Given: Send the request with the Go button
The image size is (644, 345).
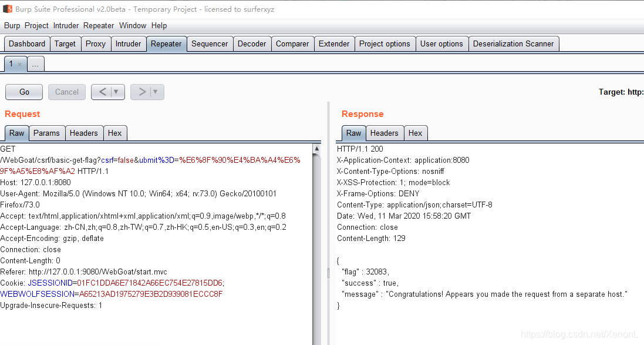Looking at the screenshot, I should coord(24,92).
